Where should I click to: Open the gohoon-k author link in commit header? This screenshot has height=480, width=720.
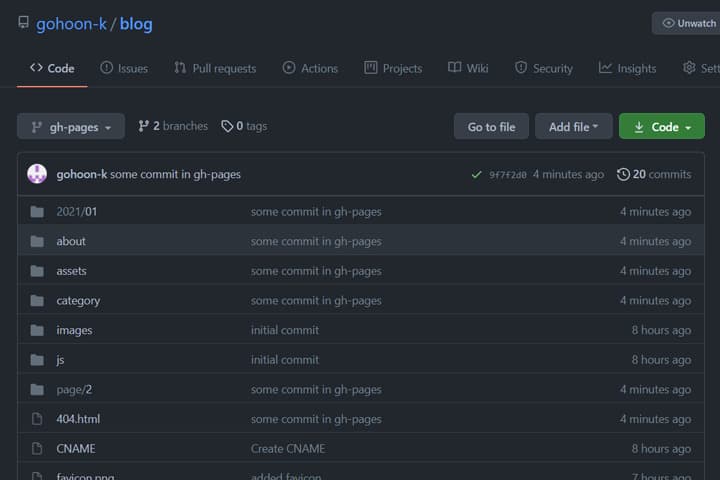[82, 175]
